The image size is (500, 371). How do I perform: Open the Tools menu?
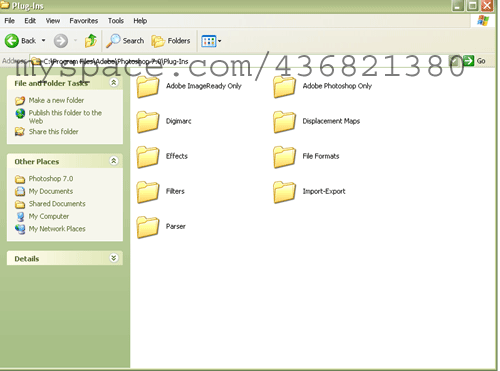[116, 21]
